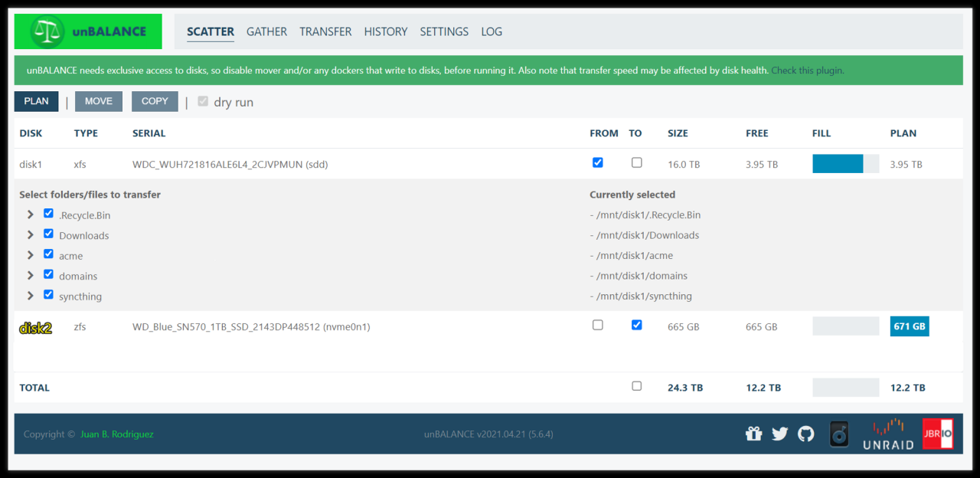Expand the syncthing folder chevron
Viewport: 980px width, 478px height.
(x=31, y=296)
